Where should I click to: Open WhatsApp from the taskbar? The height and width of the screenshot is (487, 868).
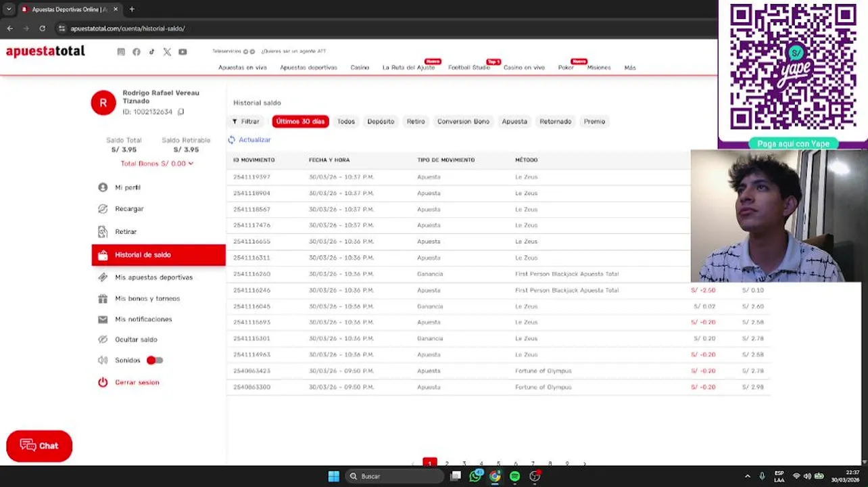pos(475,476)
